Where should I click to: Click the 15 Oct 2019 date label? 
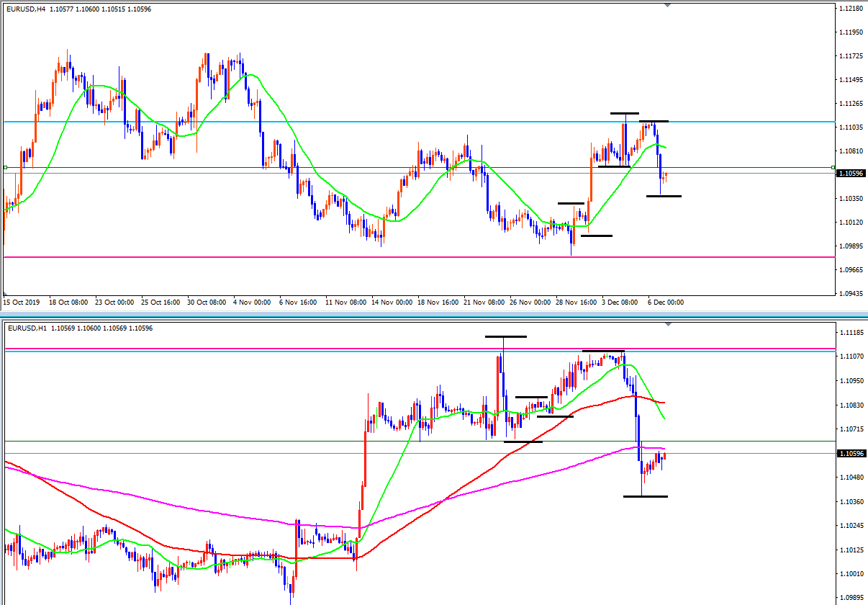click(x=21, y=303)
